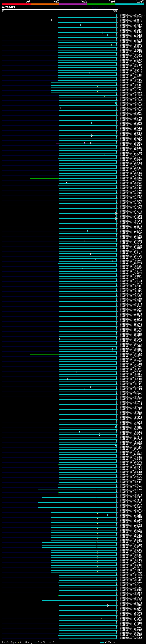
Task: Select hit label UniRef100_Q38744
Action: pos(131,40)
